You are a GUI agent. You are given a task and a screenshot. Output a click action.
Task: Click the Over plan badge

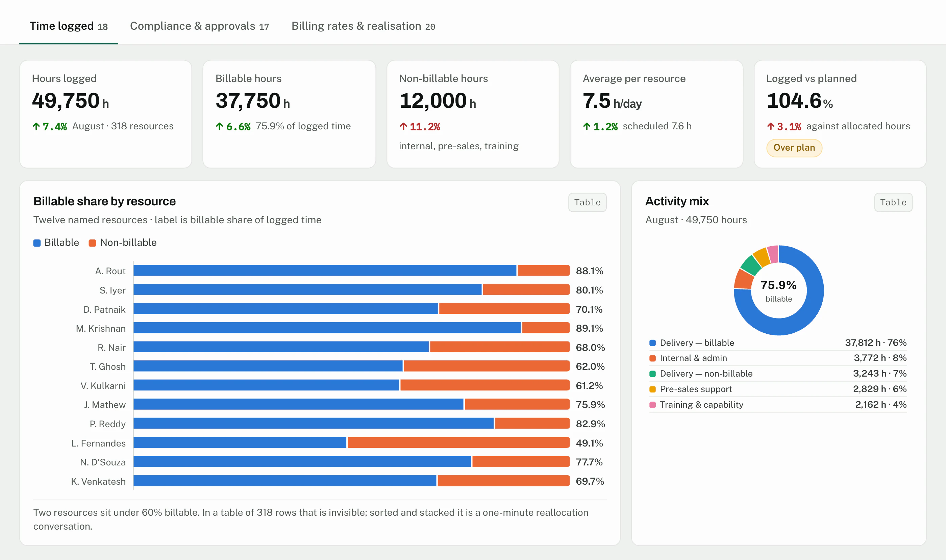coord(794,148)
